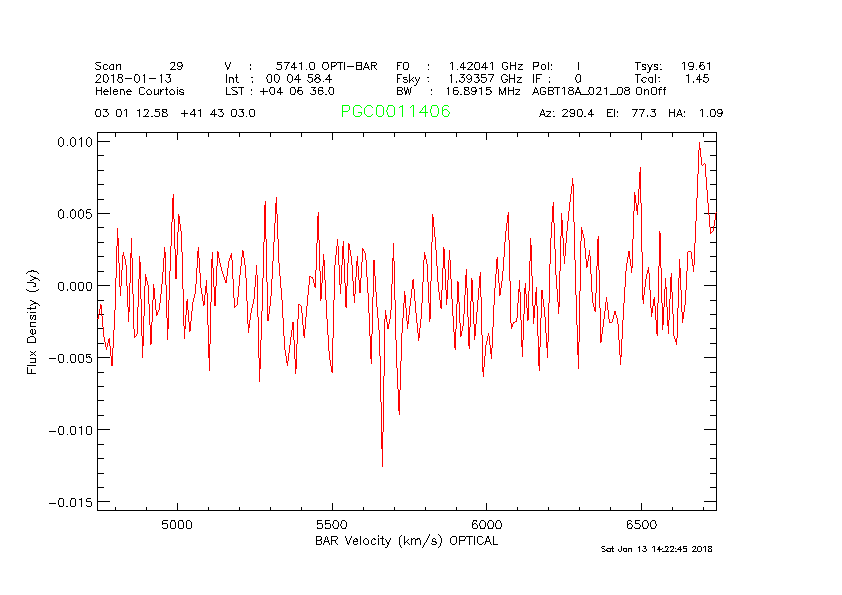Click the BAR Velocity (km/s) OPTICAL label

[406, 541]
